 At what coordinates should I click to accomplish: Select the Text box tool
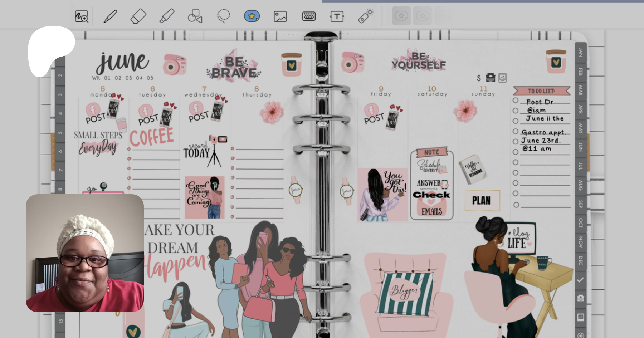pyautogui.click(x=337, y=16)
